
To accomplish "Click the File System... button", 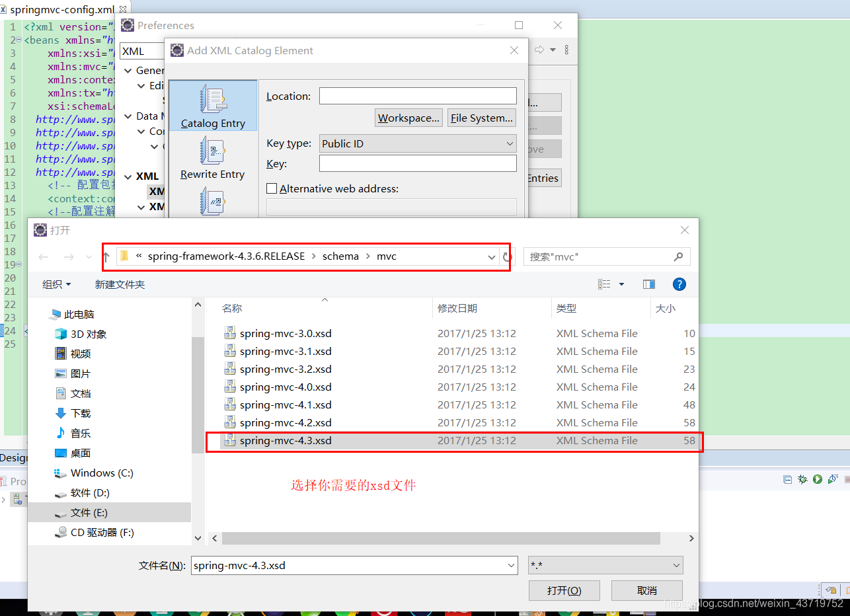I will (x=482, y=118).
